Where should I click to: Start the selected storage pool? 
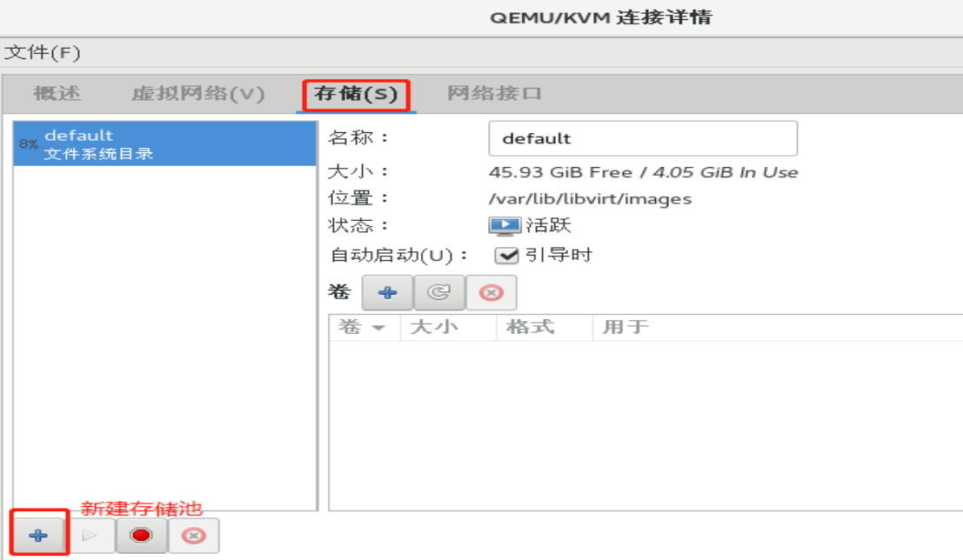point(90,536)
